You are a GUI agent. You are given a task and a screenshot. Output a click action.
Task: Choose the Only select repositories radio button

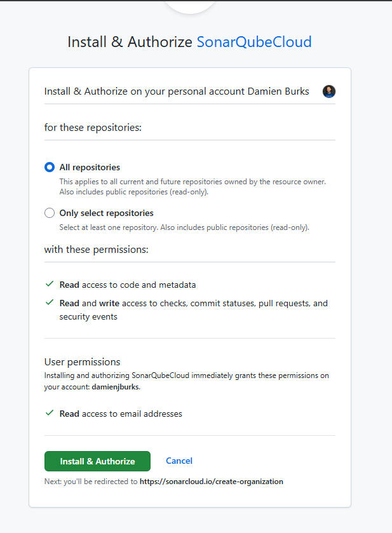(50, 213)
